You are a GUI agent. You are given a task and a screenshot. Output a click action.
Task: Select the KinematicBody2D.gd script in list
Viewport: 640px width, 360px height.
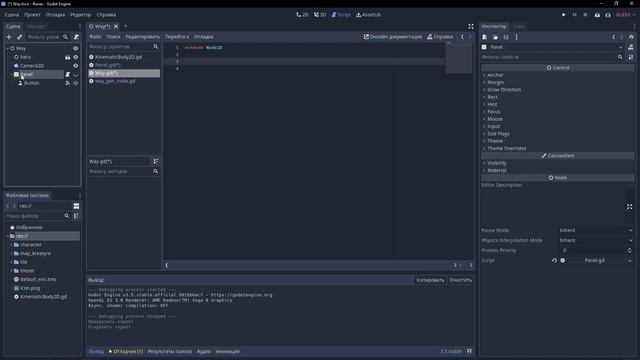pos(124,57)
